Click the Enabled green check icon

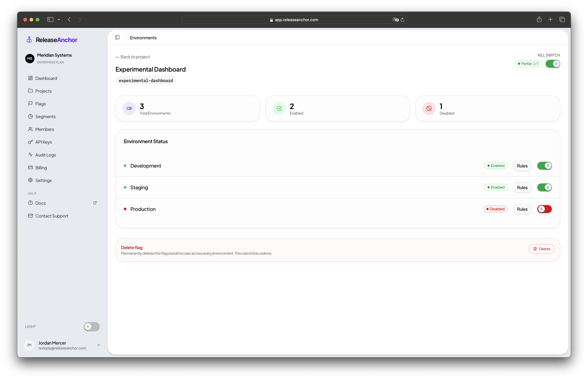click(279, 108)
